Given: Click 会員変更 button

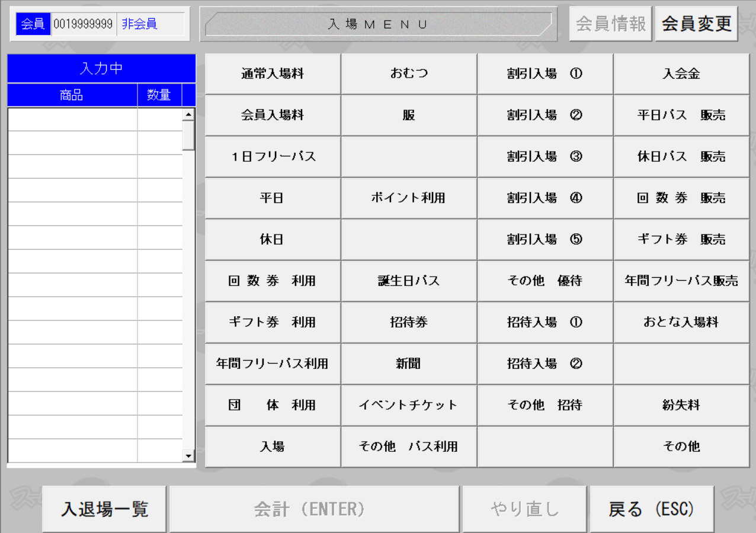Looking at the screenshot, I should 697,24.
